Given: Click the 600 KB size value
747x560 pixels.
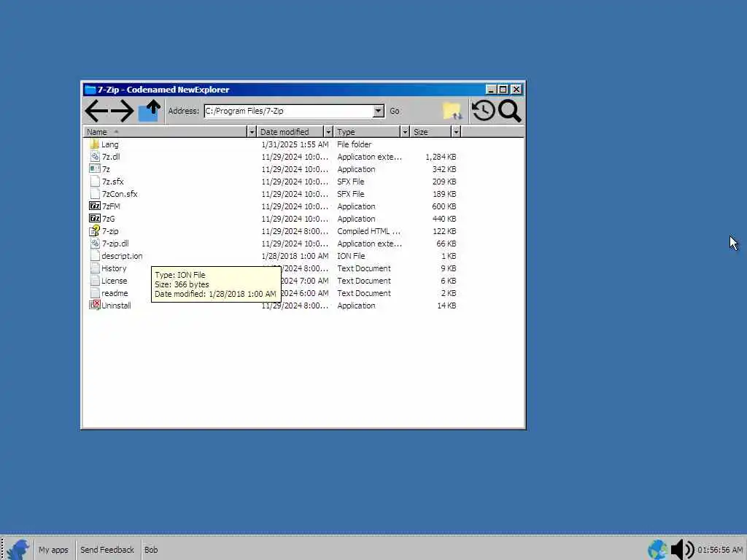Looking at the screenshot, I should click(x=444, y=206).
